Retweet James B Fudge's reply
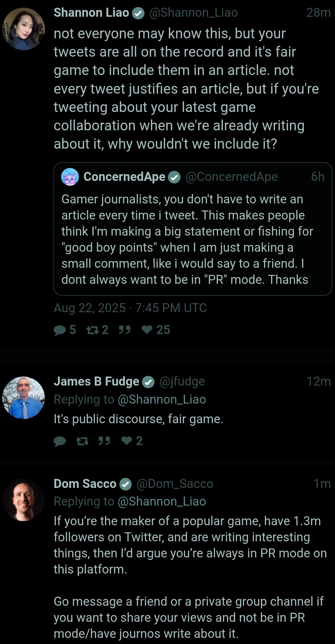The width and height of the screenshot is (335, 644). pos(82,441)
